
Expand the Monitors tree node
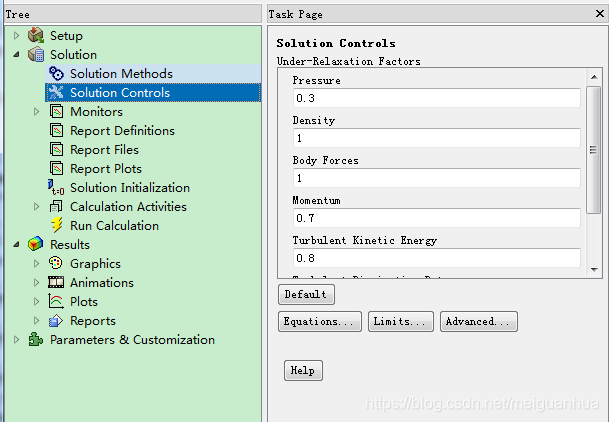37,112
